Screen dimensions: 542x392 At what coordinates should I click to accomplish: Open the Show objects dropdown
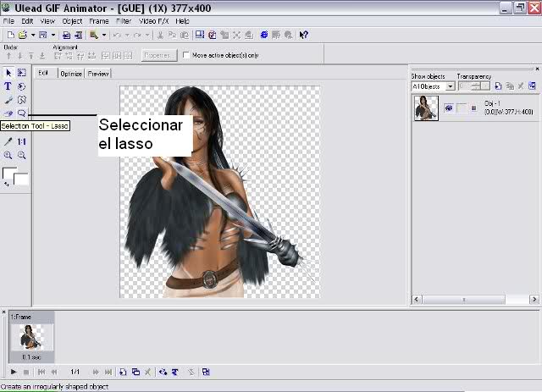click(x=433, y=86)
